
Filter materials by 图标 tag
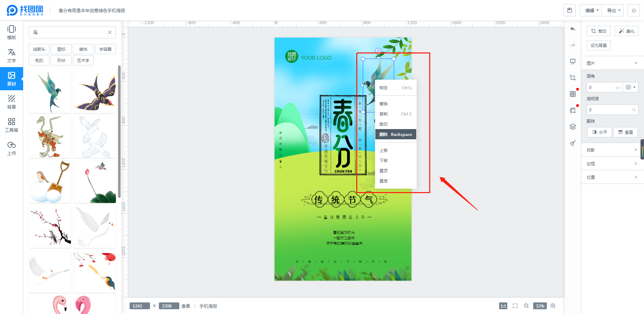point(61,49)
